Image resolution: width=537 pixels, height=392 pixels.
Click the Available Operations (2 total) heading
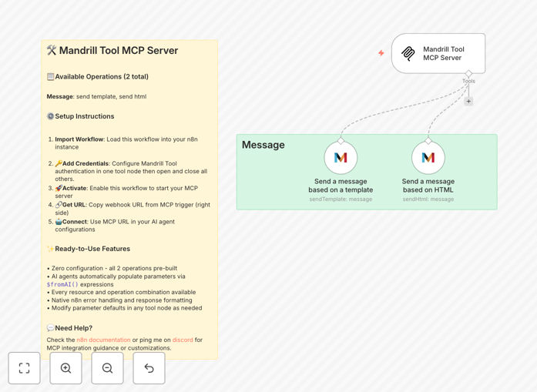pyautogui.click(x=98, y=77)
